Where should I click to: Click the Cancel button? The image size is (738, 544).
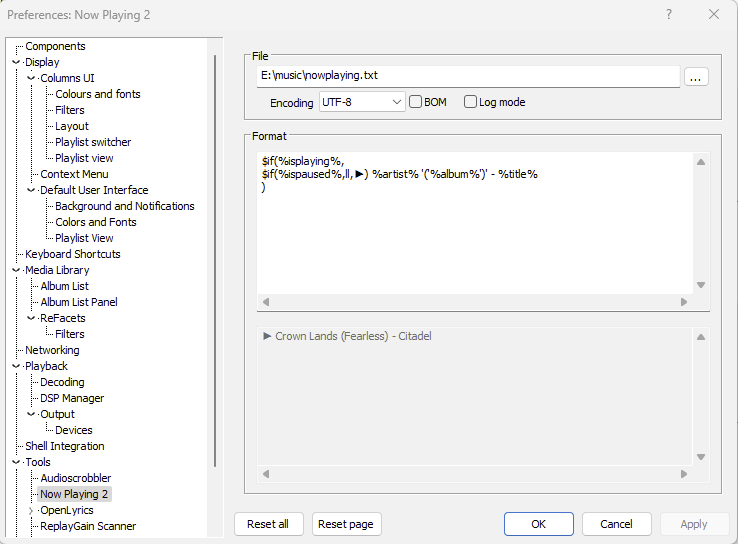(x=617, y=524)
